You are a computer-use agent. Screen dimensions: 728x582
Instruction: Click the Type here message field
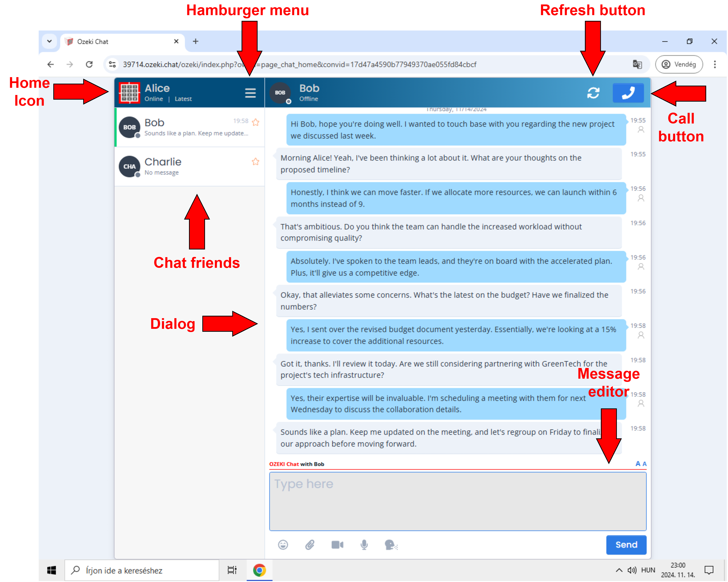458,501
